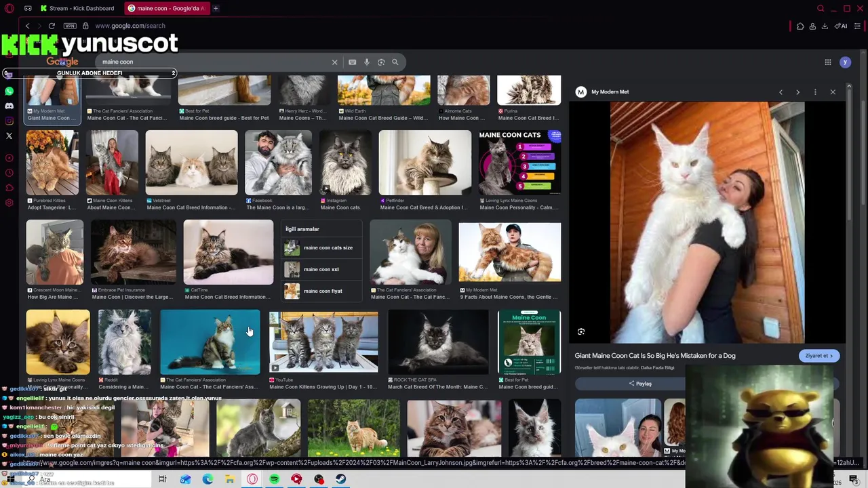Search inside the image with the lens icon
868x488 pixels.
point(581,331)
